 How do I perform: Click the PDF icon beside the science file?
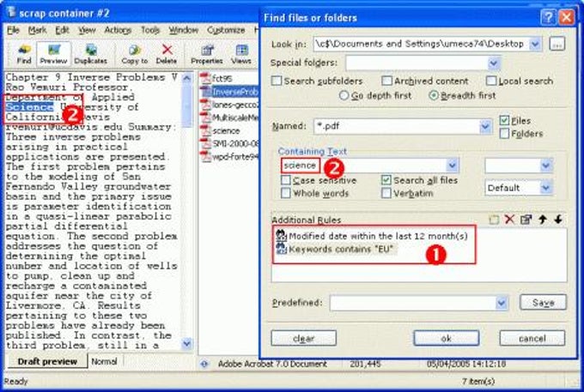(205, 130)
